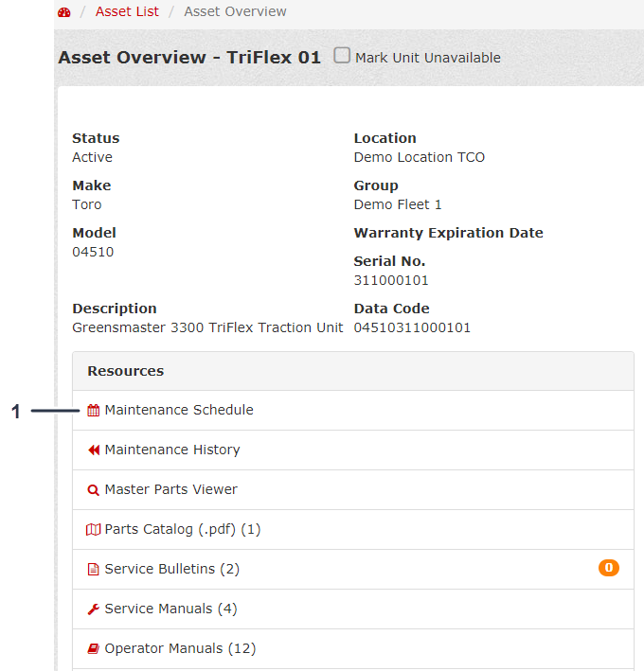644x671 pixels.
Task: Click the Parts Catalog map icon
Action: click(x=94, y=530)
